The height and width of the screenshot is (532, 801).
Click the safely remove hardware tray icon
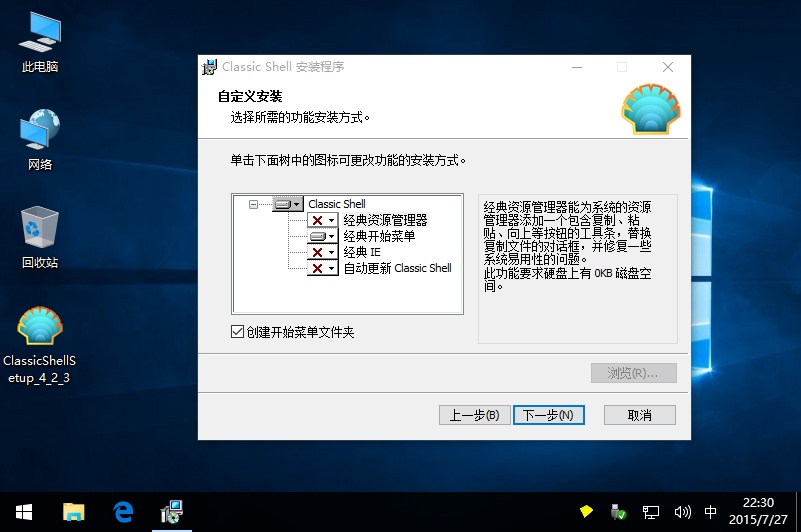(618, 512)
